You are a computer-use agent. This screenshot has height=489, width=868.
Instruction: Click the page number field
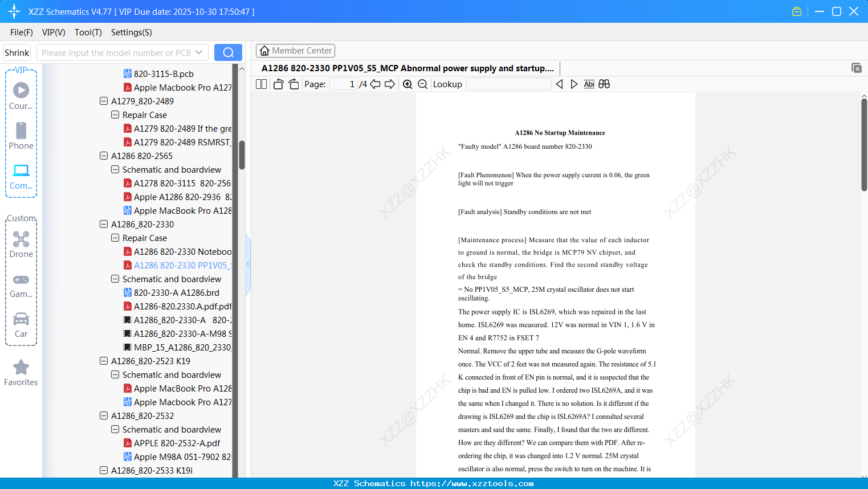(344, 84)
